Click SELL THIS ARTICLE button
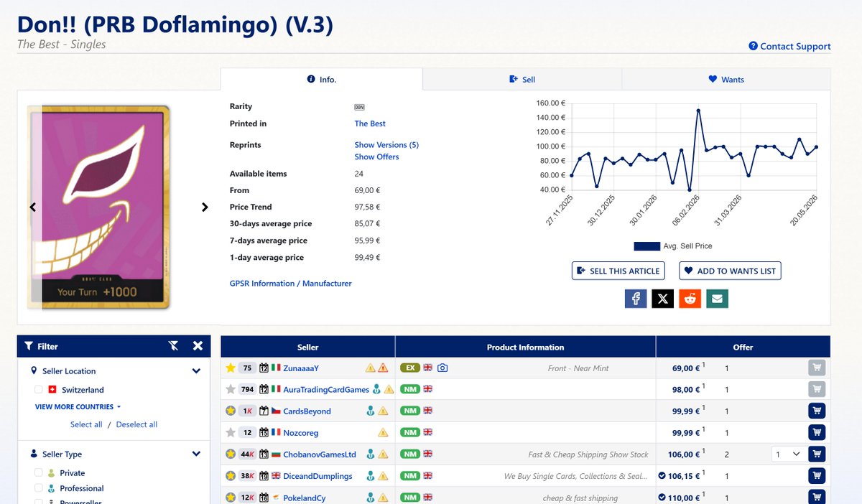Screen dimensions: 862x504 618,271
